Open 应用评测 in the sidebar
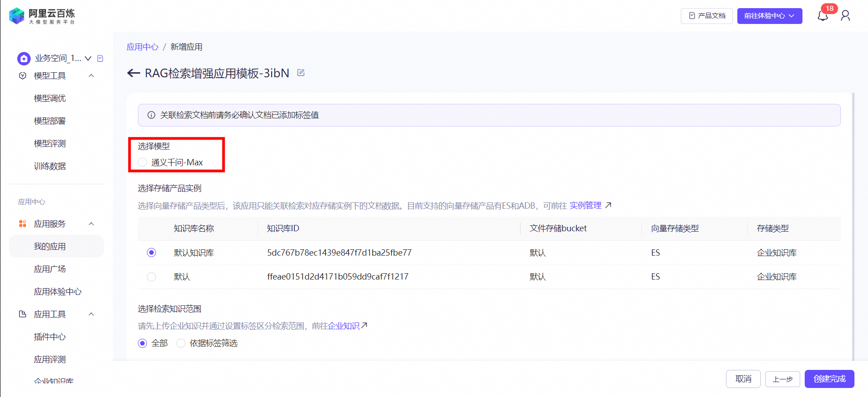The width and height of the screenshot is (868, 397). click(x=50, y=360)
